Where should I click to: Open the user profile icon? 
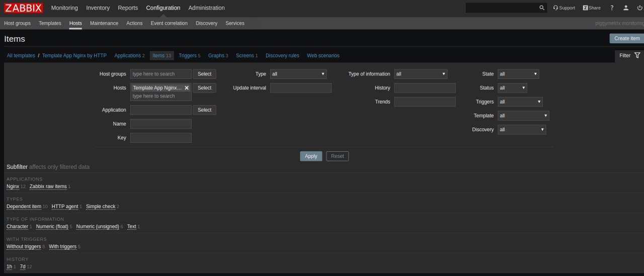(626, 8)
